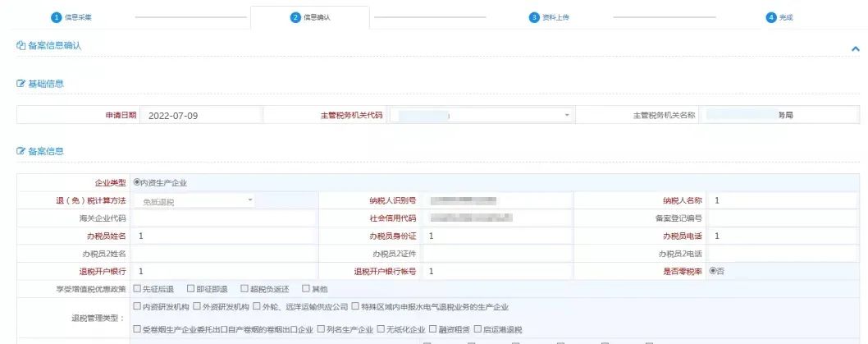Viewport: 868px width, 344px height.
Task: Click the 主管税务机关名称 field
Action: click(x=779, y=115)
